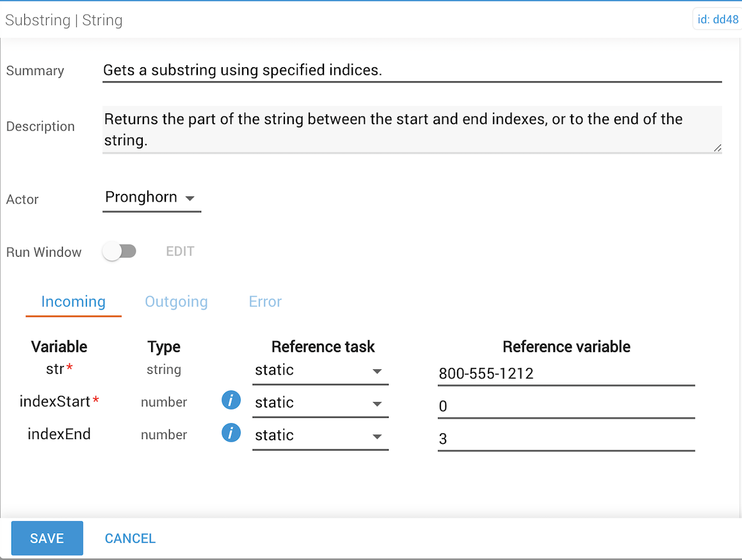The height and width of the screenshot is (560, 742).
Task: Click the indexStart reference variable field
Action: (566, 406)
